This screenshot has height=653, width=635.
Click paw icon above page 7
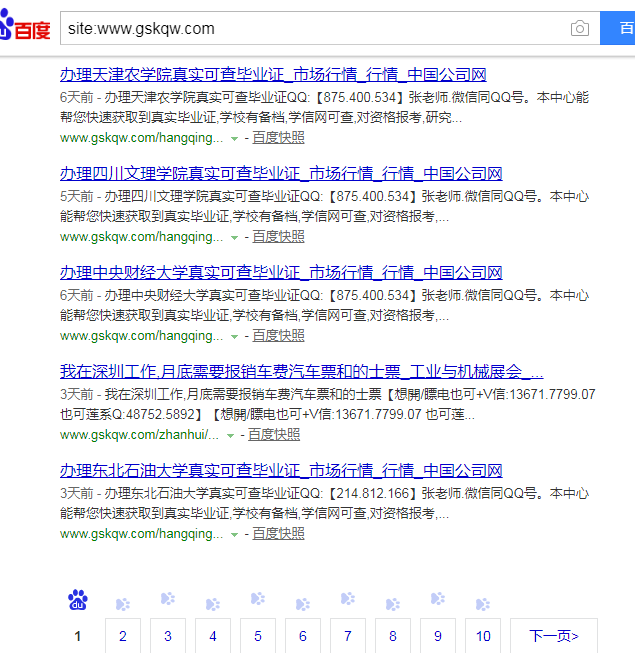coord(348,599)
